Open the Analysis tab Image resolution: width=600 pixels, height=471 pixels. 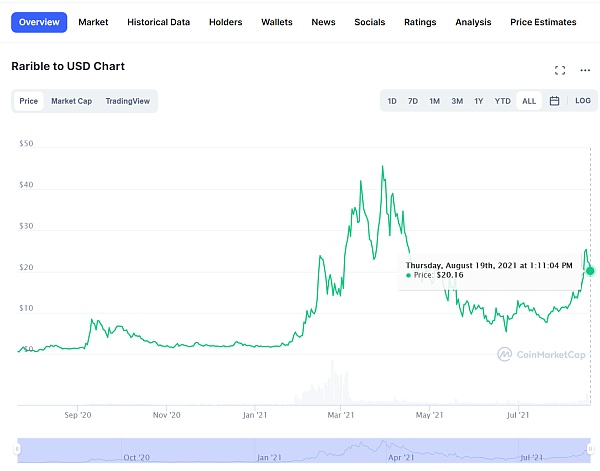pos(473,22)
